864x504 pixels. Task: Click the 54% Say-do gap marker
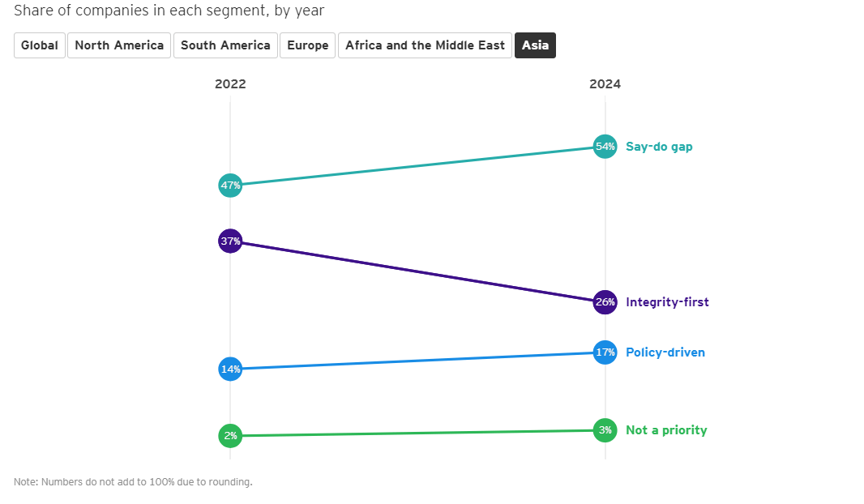point(605,147)
